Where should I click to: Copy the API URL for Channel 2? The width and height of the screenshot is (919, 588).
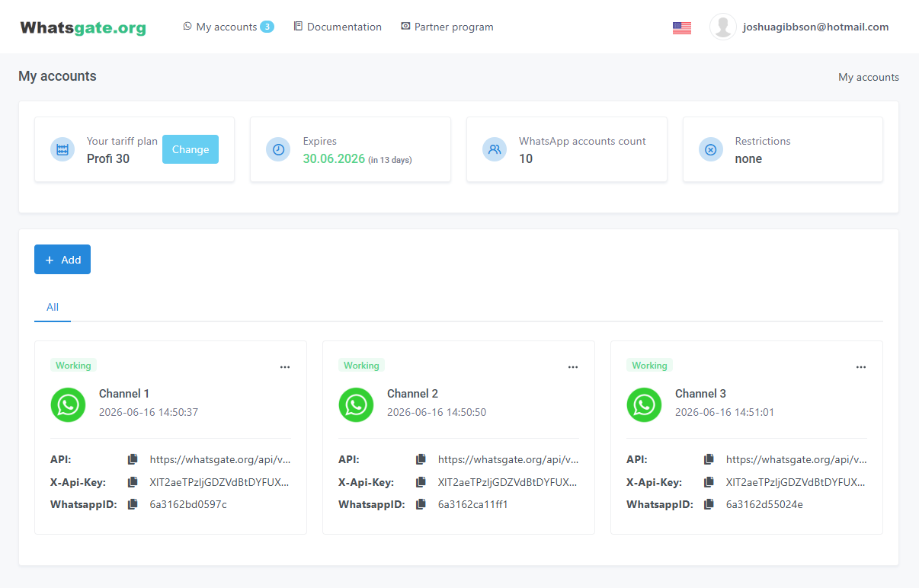421,459
